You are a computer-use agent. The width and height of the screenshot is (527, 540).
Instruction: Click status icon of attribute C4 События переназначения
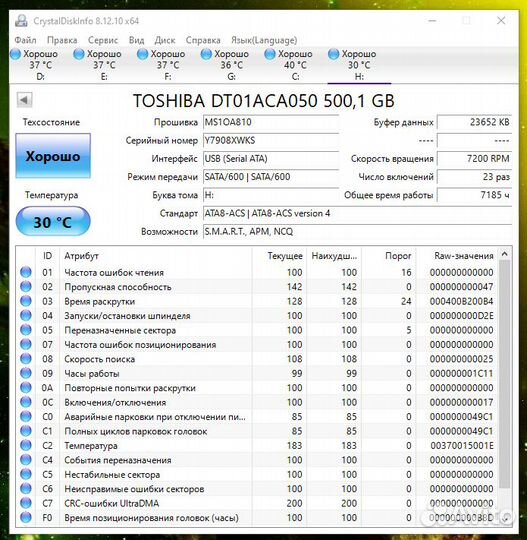point(26,460)
